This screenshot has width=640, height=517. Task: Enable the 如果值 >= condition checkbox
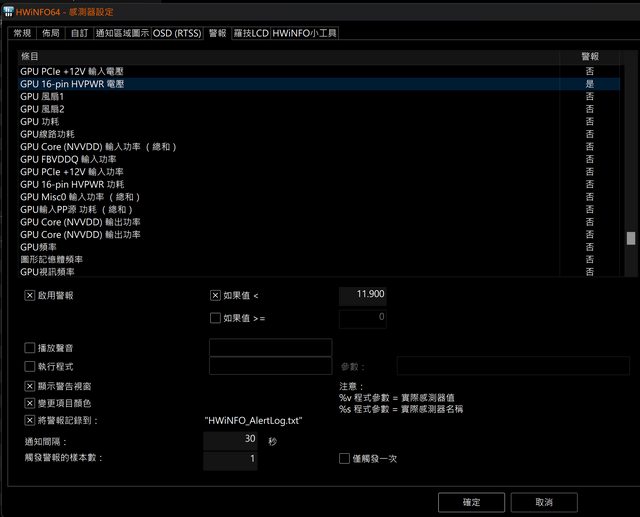(x=215, y=318)
